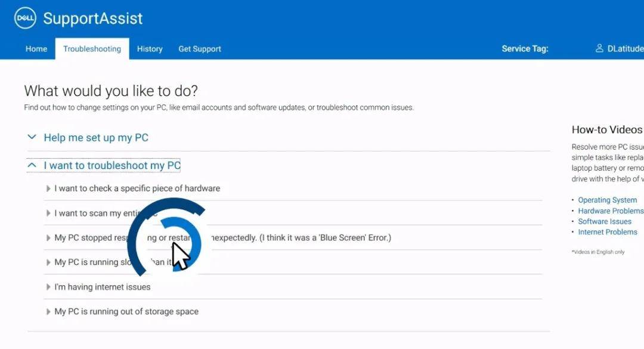Expand arrow for My PC is running slow row

(x=48, y=262)
